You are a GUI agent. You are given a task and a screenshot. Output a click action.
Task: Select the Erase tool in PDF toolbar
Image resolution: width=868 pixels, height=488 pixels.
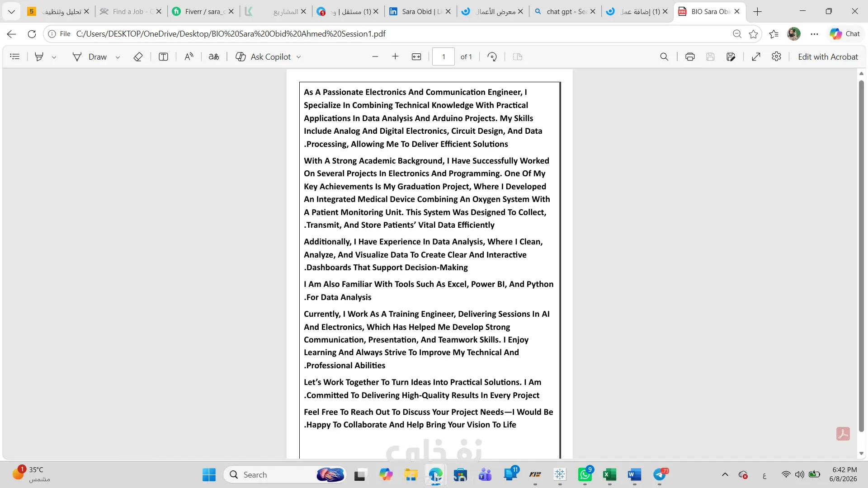tap(138, 56)
